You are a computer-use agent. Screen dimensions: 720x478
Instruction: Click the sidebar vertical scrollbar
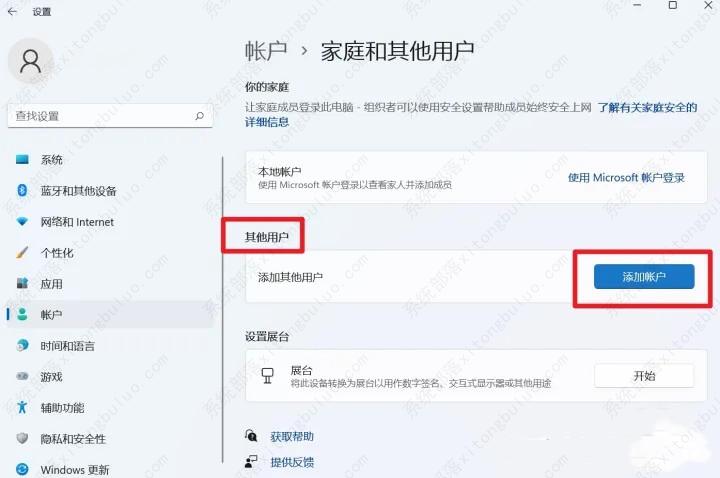click(x=222, y=310)
